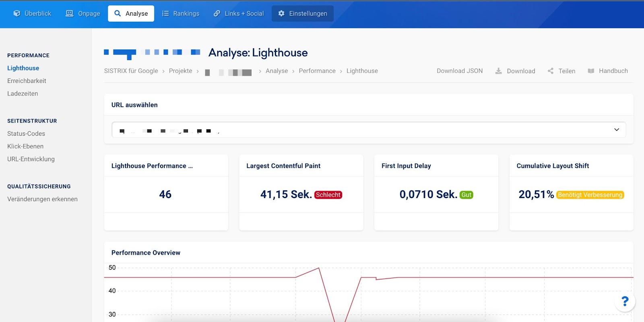Viewport: 644px width, 322px height.
Task: Select Lighthouse in the sidebar
Action: click(23, 68)
